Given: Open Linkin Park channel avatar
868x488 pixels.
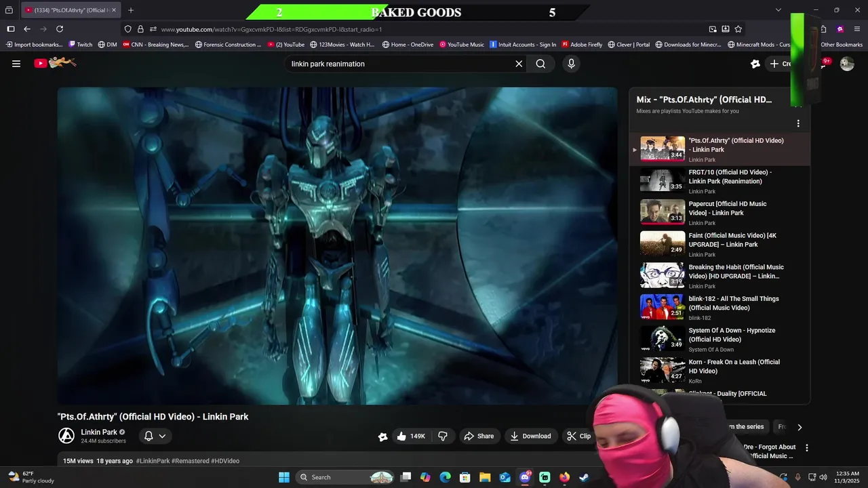Looking at the screenshot, I should point(66,436).
